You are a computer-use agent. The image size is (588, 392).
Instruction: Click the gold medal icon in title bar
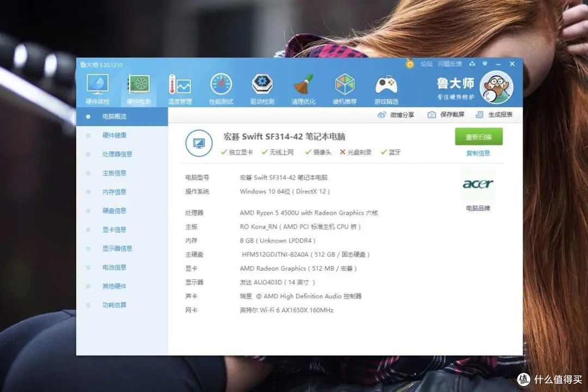pos(410,64)
